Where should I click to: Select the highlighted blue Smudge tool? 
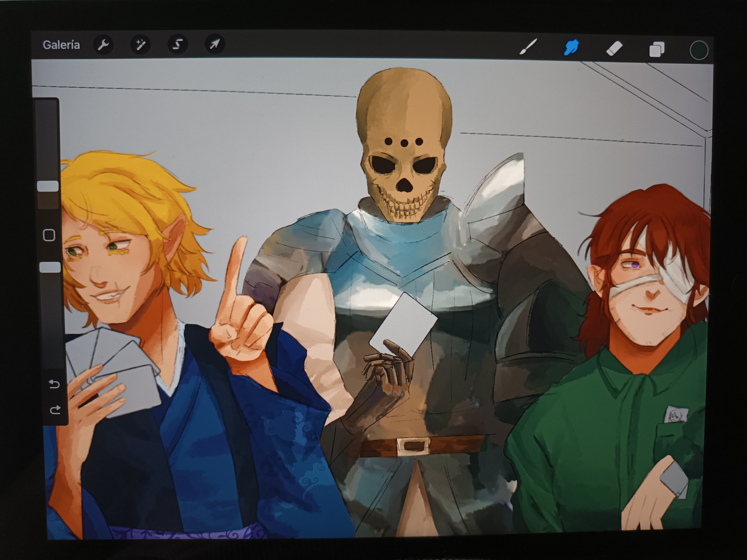click(571, 48)
